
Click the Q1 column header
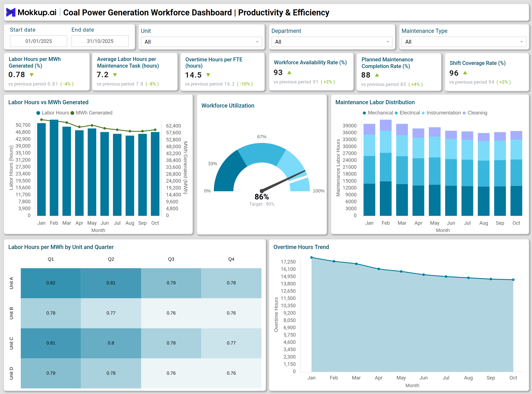click(x=51, y=259)
